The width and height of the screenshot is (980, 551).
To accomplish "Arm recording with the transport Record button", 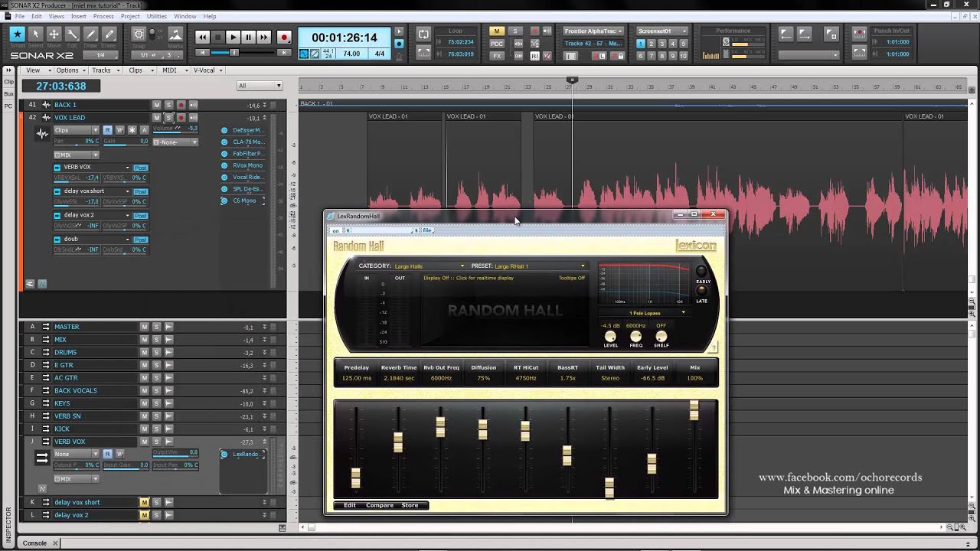I will tap(283, 37).
